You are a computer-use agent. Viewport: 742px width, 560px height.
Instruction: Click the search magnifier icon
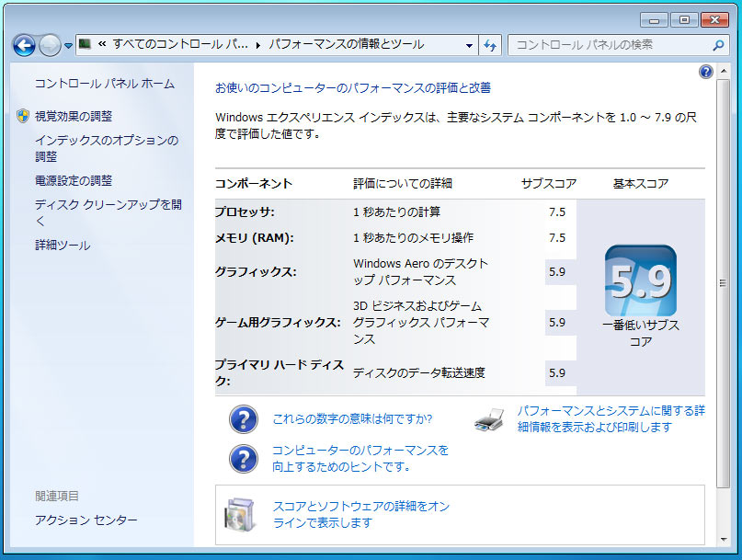point(718,44)
